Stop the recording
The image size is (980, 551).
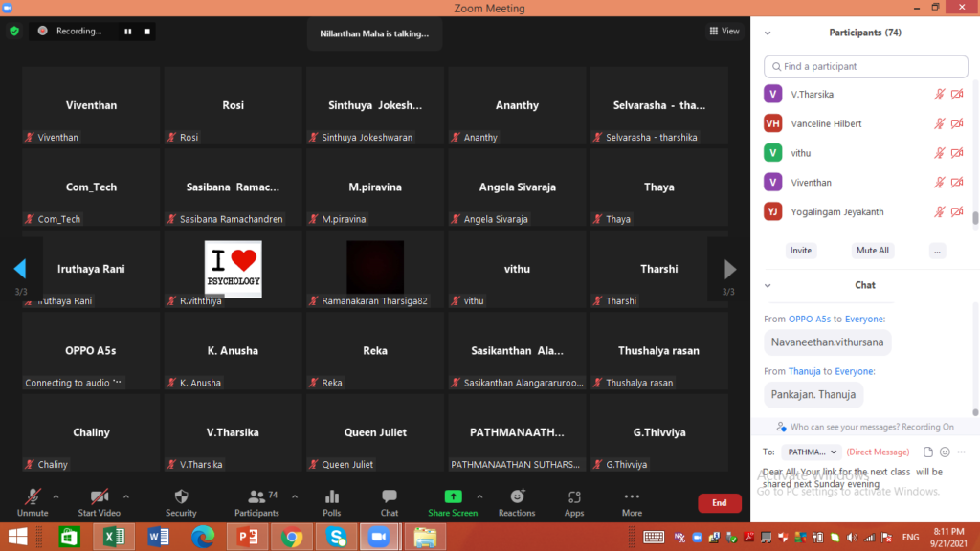point(146,32)
